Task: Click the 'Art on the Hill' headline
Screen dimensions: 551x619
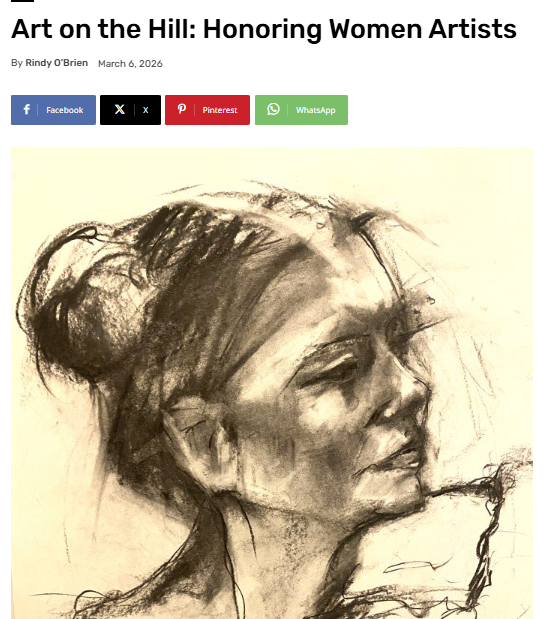Action: coord(264,30)
